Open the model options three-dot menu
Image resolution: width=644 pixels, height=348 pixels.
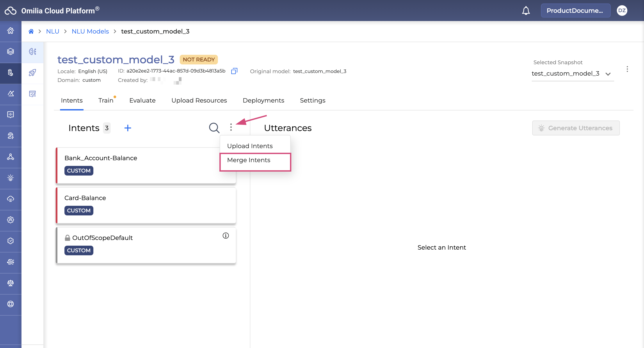coord(627,69)
